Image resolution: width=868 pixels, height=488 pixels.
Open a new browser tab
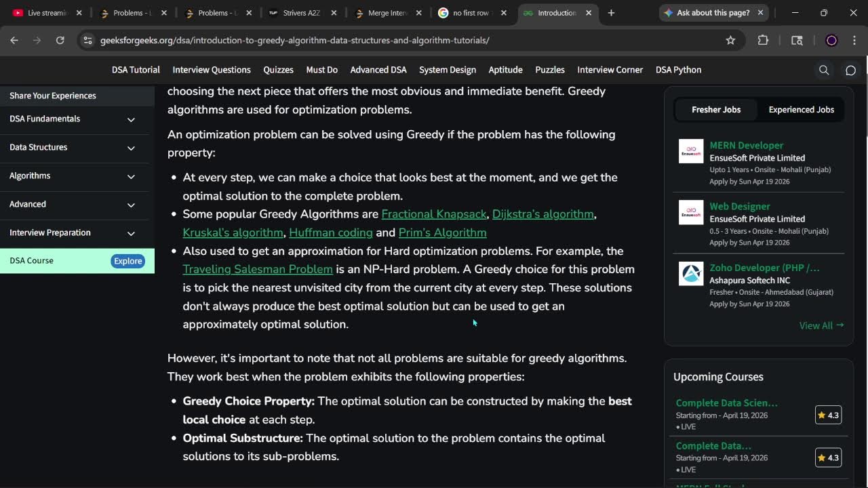click(x=611, y=13)
